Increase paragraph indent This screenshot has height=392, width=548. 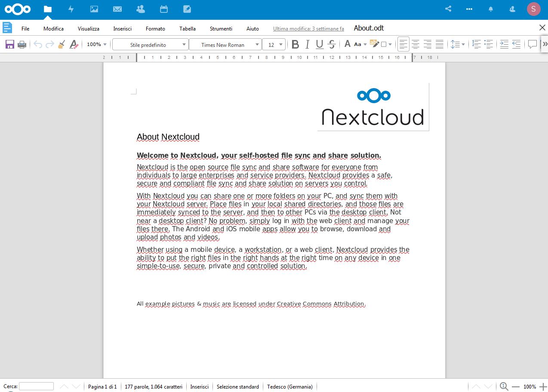[x=504, y=44]
